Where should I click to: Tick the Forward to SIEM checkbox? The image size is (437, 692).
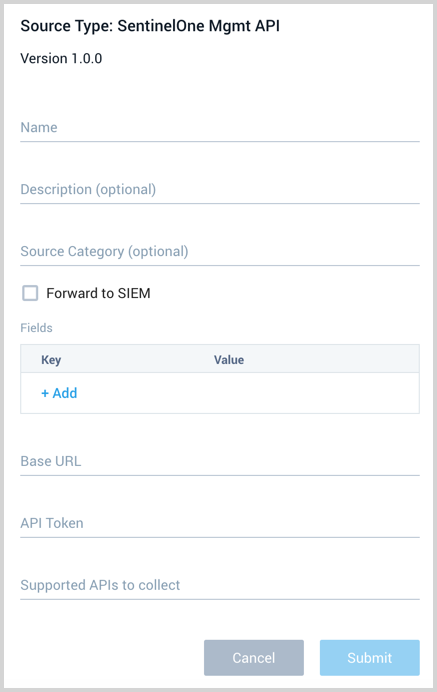tap(30, 293)
